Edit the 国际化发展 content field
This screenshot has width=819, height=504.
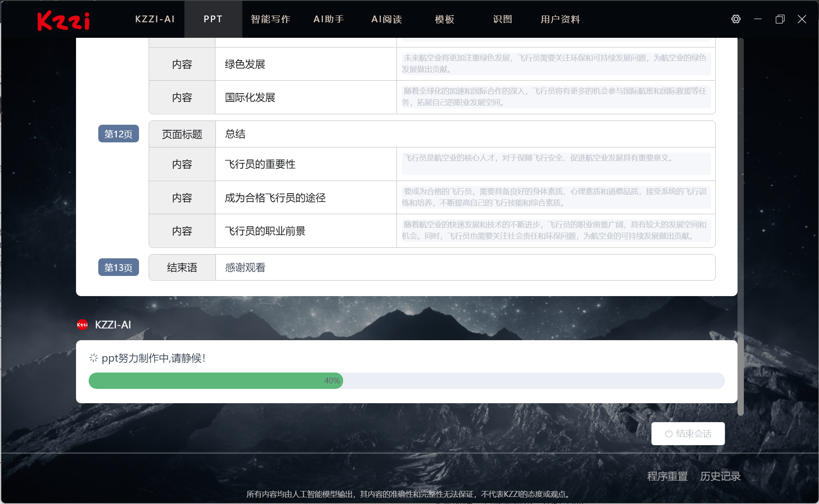[306, 97]
